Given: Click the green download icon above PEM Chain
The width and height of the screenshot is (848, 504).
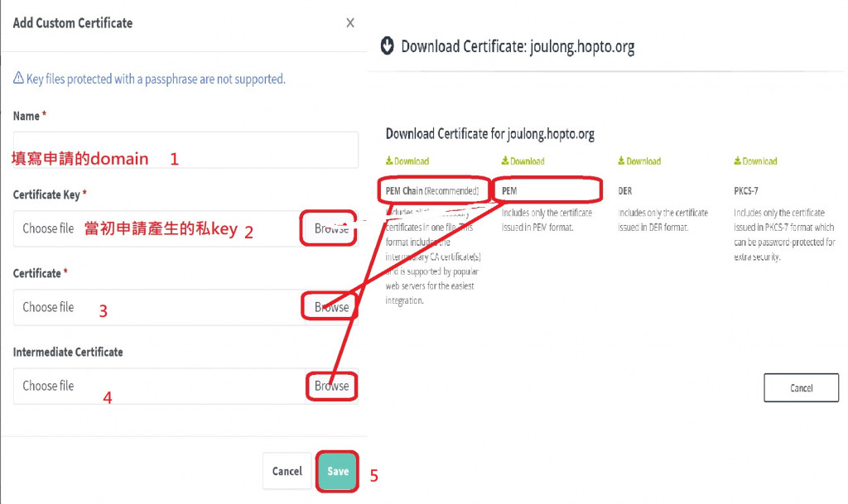Looking at the screenshot, I should coord(389,161).
